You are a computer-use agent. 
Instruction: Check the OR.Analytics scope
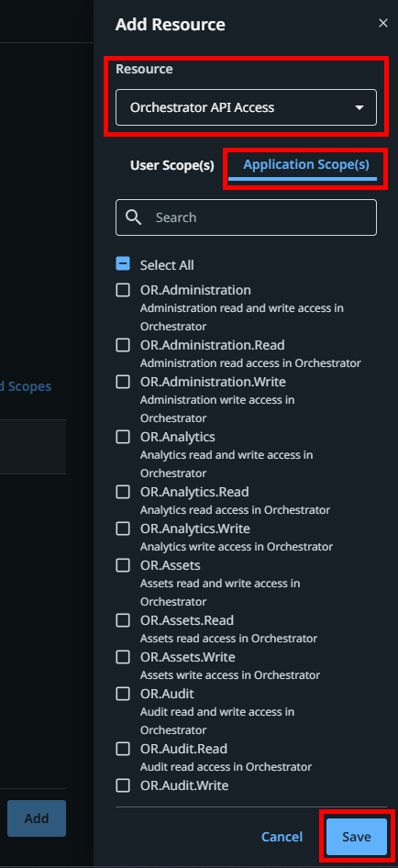[x=123, y=438]
